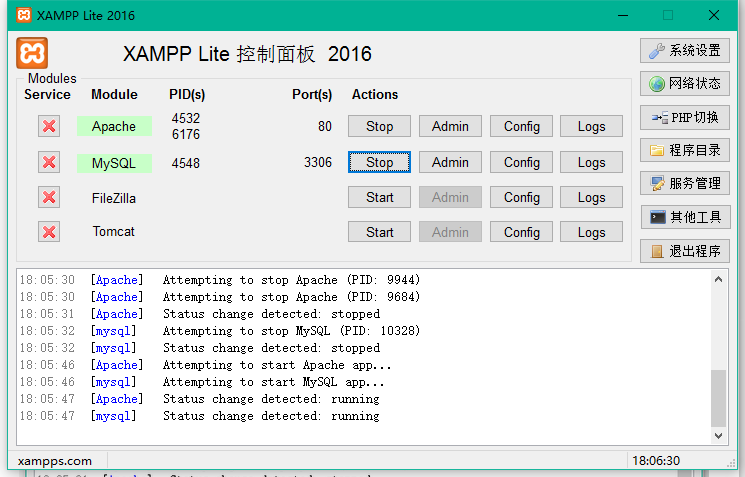Click log line stopping MySQL PID 10328
The height and width of the screenshot is (477, 745).
pyautogui.click(x=220, y=331)
